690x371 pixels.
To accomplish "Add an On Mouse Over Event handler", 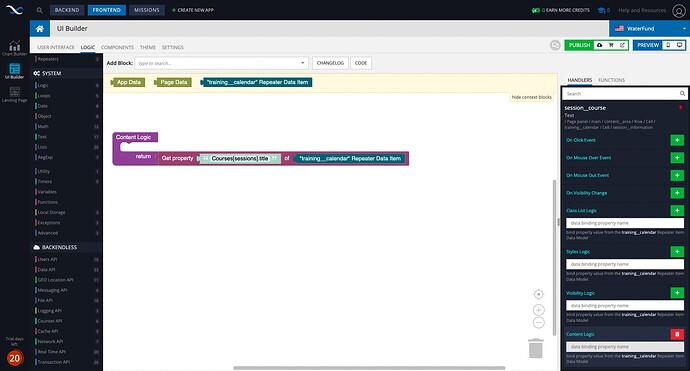I will pos(677,158).
